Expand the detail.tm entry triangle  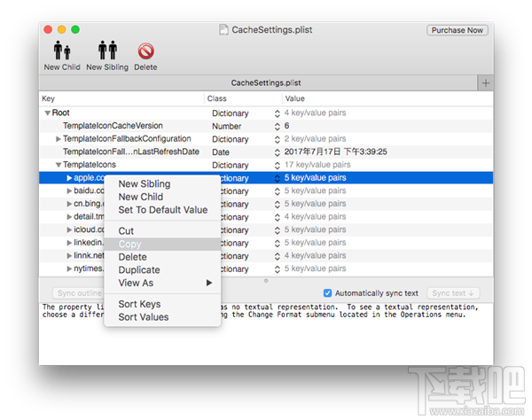(69, 217)
